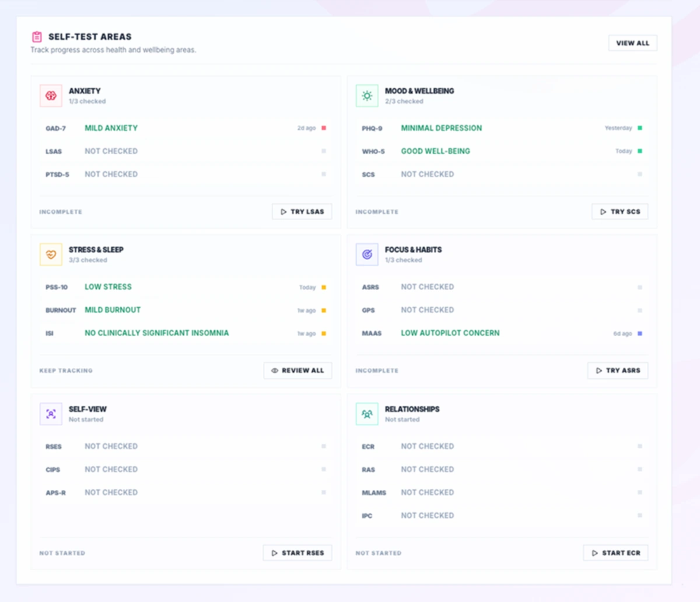
Task: Select the ASRS test label
Action: pyautogui.click(x=370, y=288)
